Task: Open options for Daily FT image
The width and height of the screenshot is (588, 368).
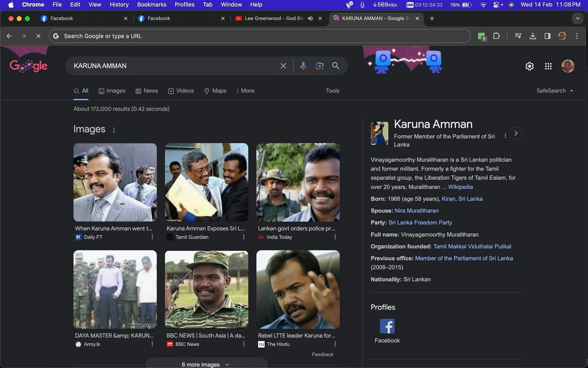Action: 152,237
